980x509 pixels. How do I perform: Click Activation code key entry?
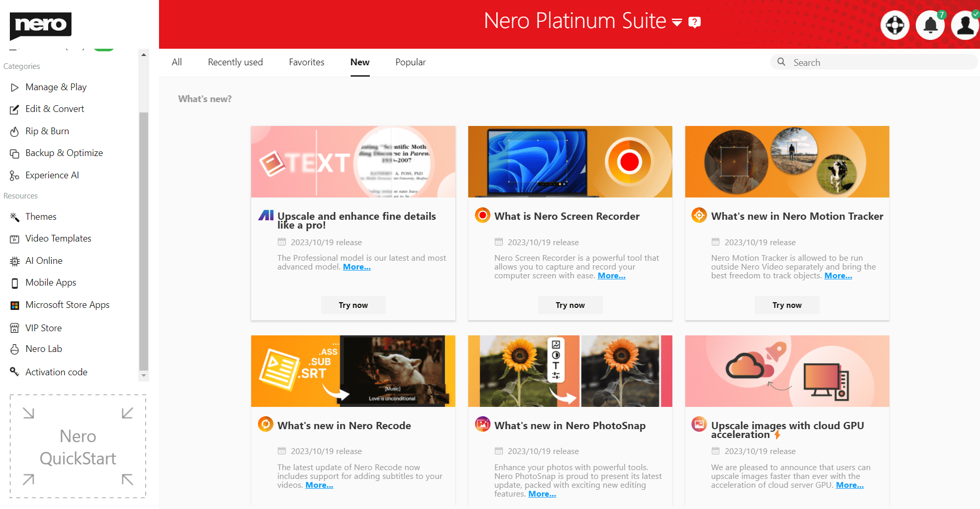coord(56,372)
